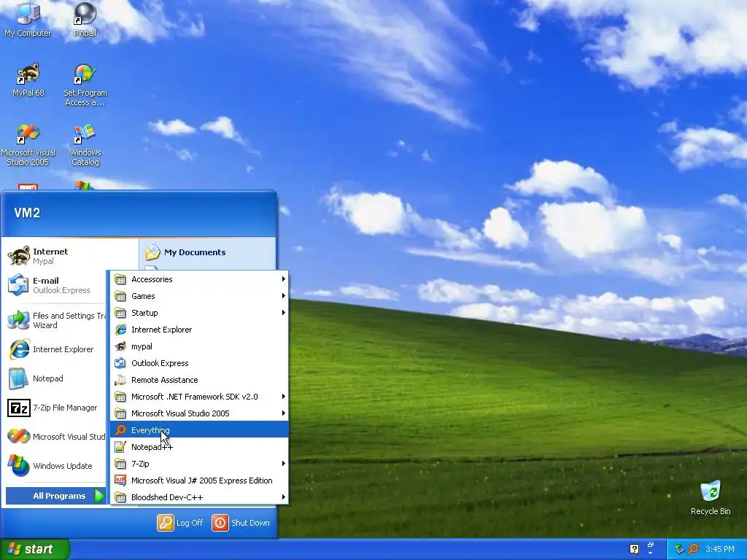The image size is (747, 560).
Task: Click the Internet Explorer icon in the left pane
Action: click(19, 349)
